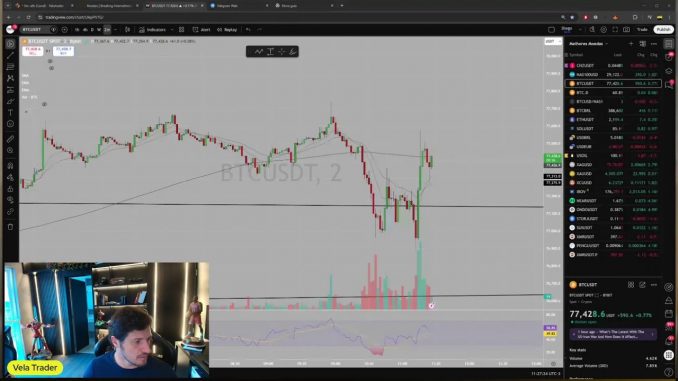Open the price scale USDT currency dropdown
The image size is (678, 381).
[552, 42]
